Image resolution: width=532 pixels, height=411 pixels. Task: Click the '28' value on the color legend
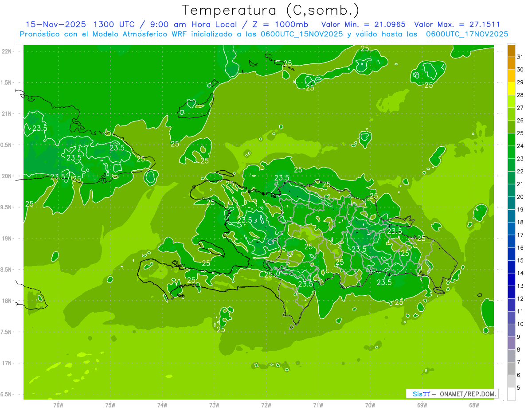click(520, 95)
